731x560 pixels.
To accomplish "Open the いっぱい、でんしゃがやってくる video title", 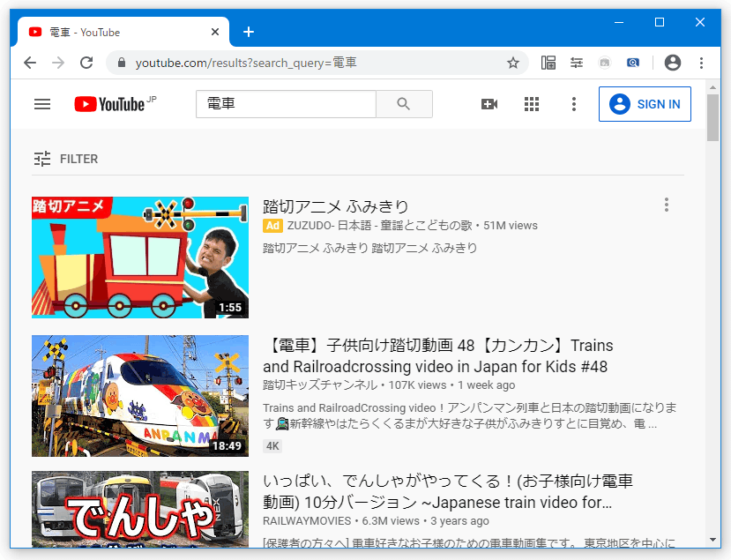I will tap(448, 491).
